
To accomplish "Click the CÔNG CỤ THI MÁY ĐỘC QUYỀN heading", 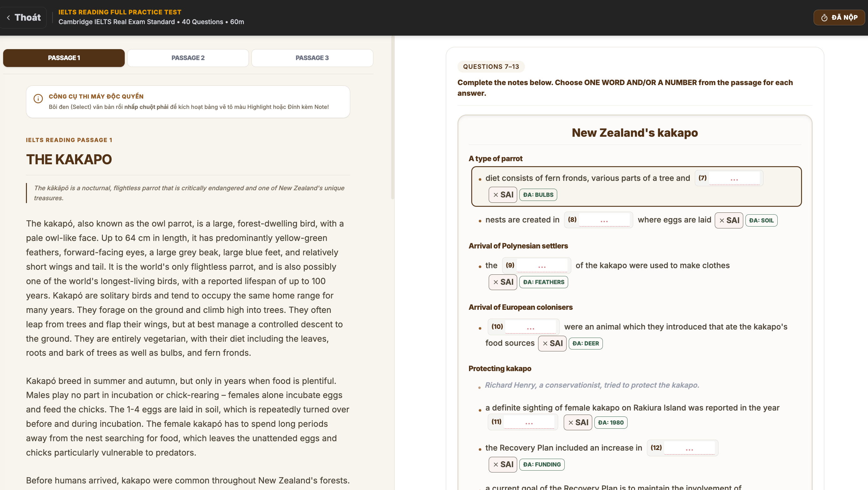I will click(96, 96).
